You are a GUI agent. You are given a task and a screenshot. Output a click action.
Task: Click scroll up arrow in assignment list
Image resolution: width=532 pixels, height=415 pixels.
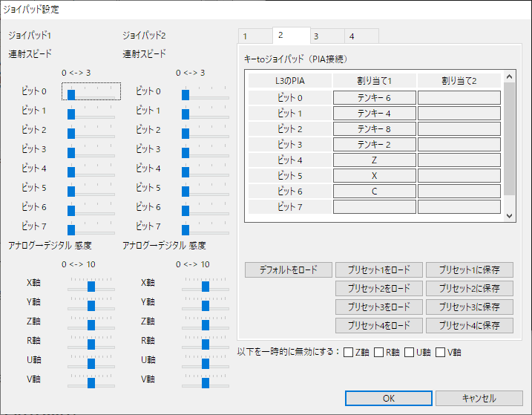(509, 76)
